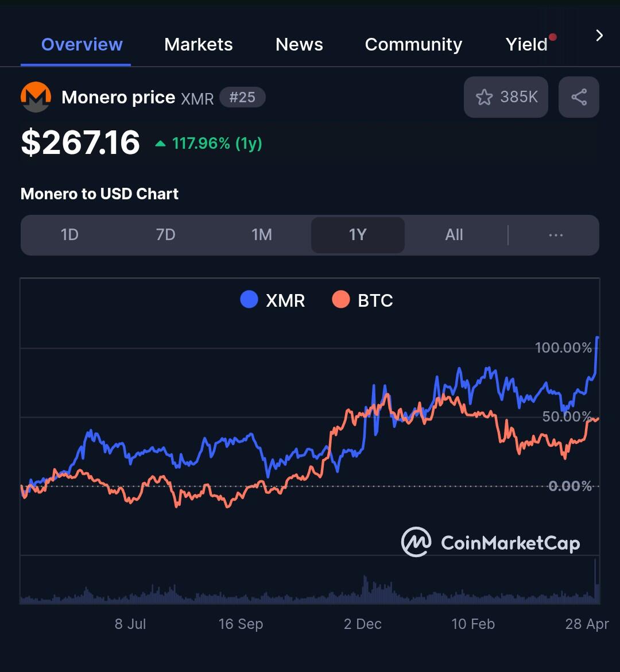Switch chart to 1M range
Image resolution: width=620 pixels, height=672 pixels.
tap(261, 235)
